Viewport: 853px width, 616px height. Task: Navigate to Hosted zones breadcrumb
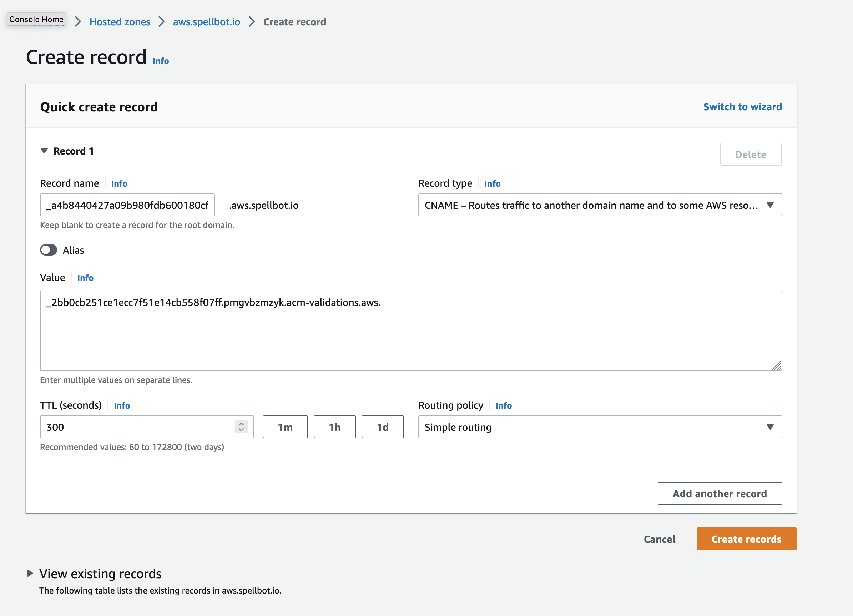tap(120, 22)
